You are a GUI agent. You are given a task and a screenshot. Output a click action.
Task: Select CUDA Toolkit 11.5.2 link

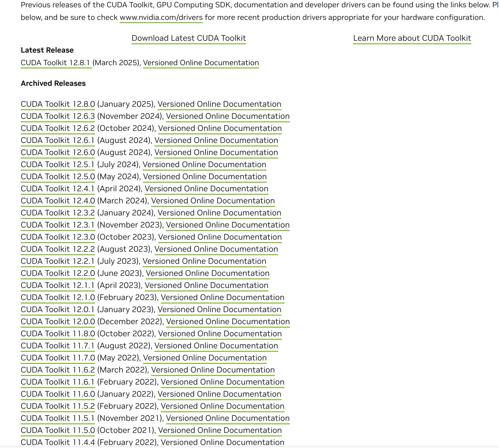[x=58, y=406]
